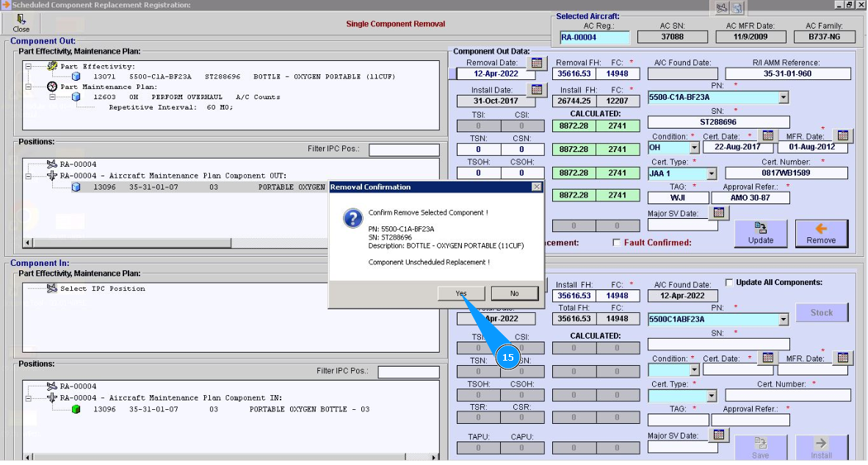
Task: Open Condition dropdown set to OH
Action: point(694,148)
